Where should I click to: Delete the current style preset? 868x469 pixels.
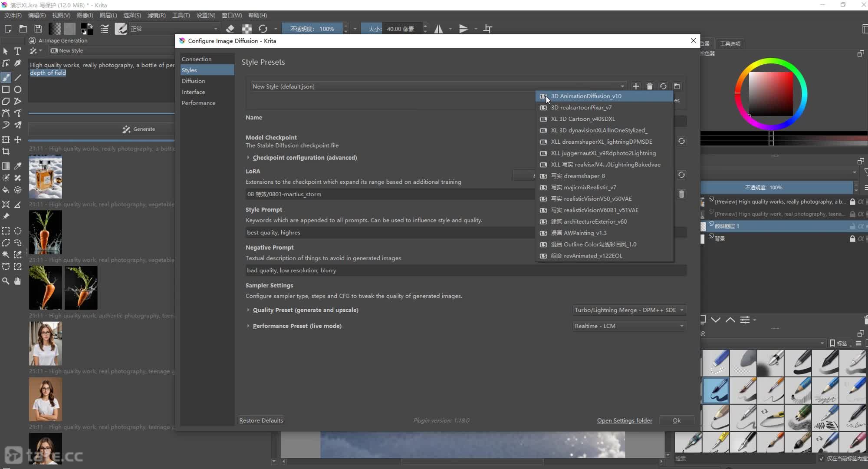649,86
